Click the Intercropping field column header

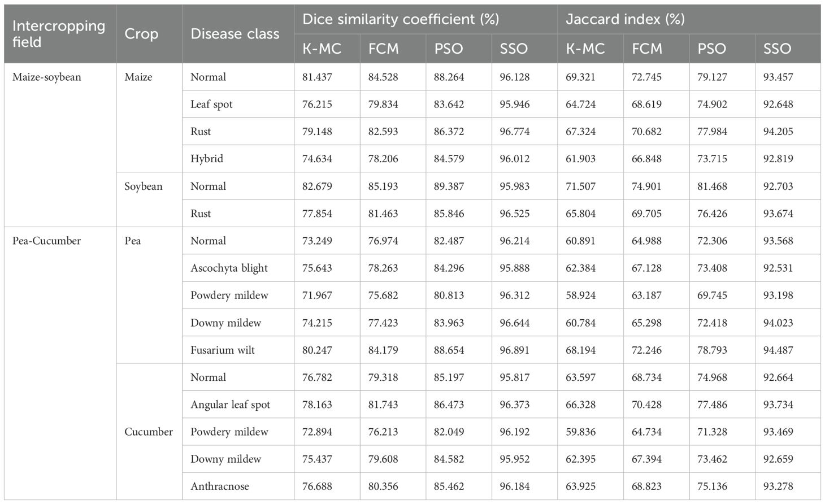[x=59, y=34]
